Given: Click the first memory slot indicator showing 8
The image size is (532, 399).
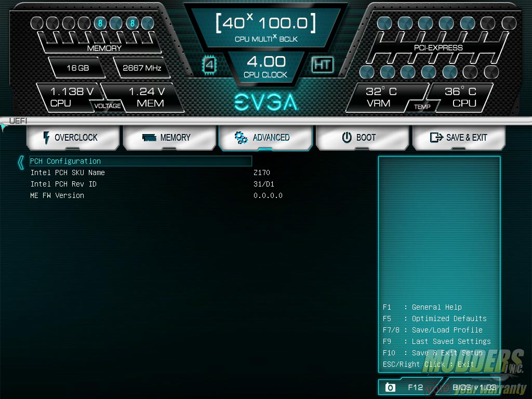Looking at the screenshot, I should (x=100, y=23).
